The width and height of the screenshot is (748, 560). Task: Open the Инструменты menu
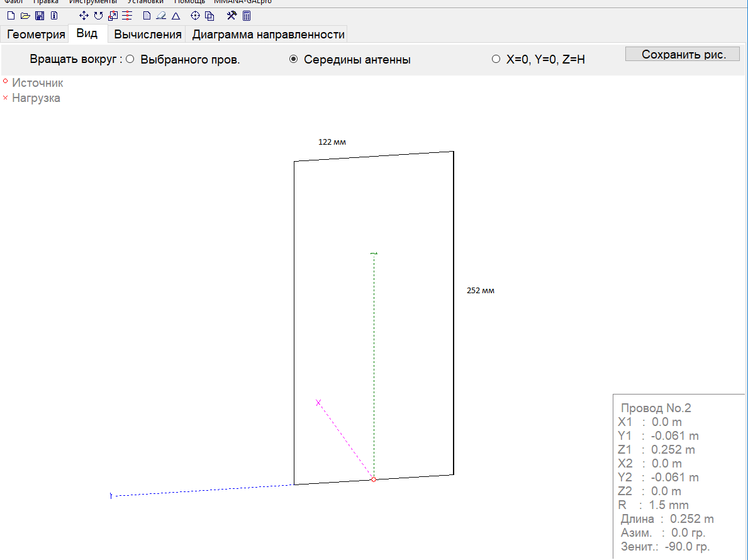point(93,2)
